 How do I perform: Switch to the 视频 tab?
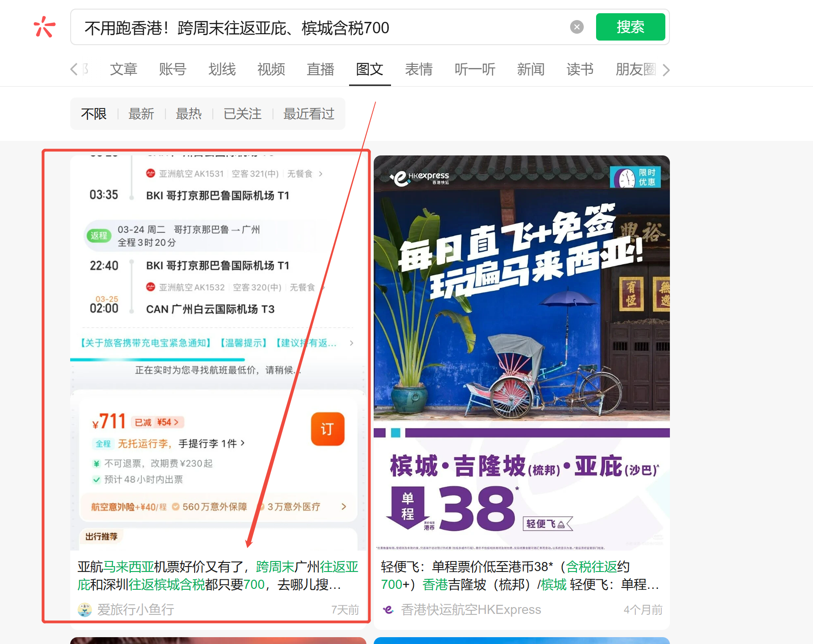271,69
